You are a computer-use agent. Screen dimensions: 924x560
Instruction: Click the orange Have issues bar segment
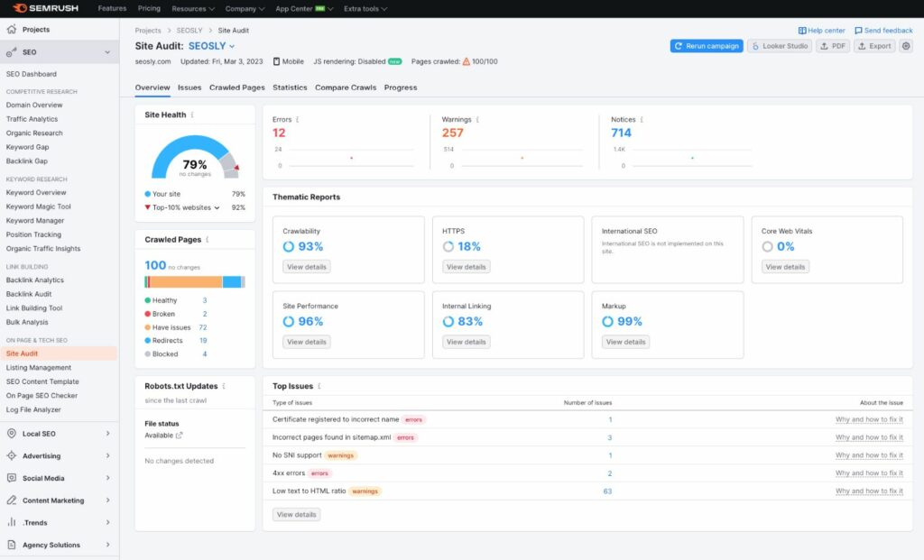click(185, 281)
